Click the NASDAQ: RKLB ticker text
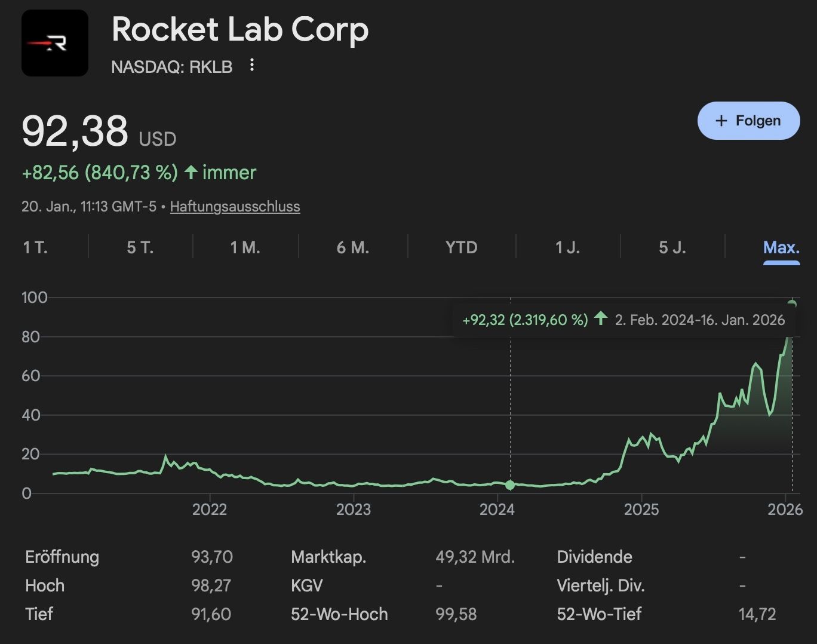This screenshot has width=817, height=644. (x=172, y=67)
